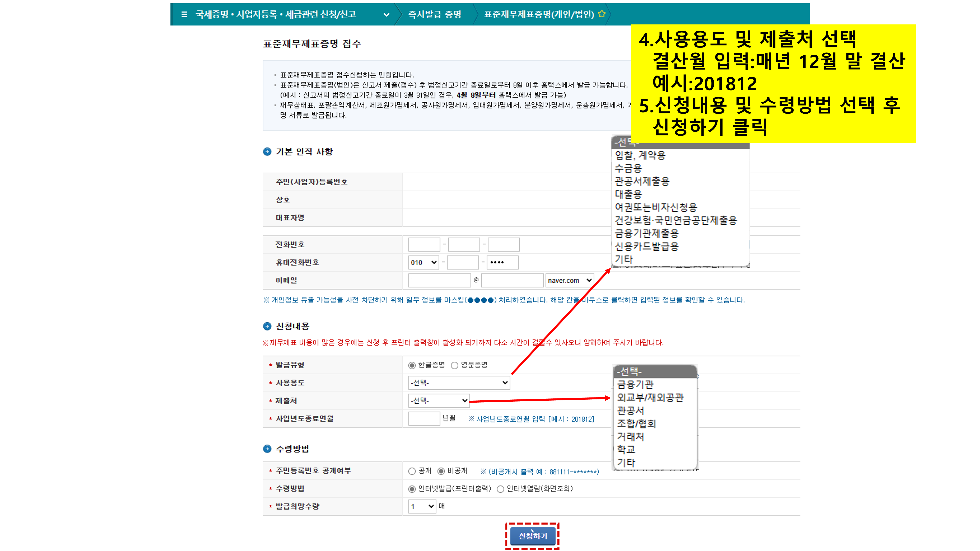This screenshot has height=551, width=980.
Task: Open the 제출처 dropdown
Action: [x=439, y=400]
